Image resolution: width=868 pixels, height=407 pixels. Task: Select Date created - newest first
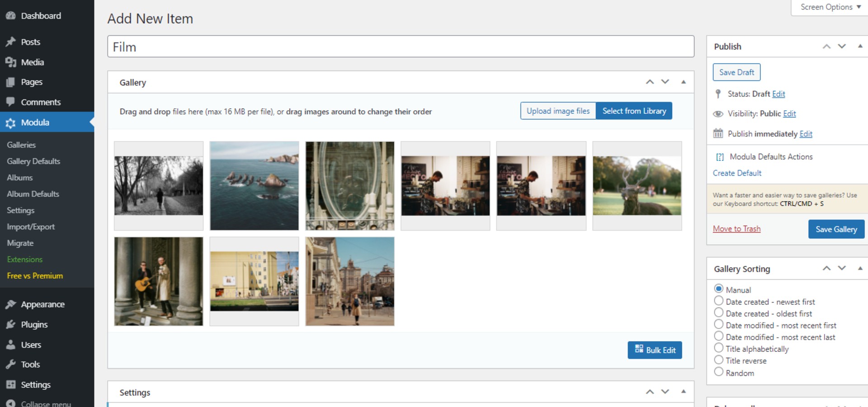718,301
